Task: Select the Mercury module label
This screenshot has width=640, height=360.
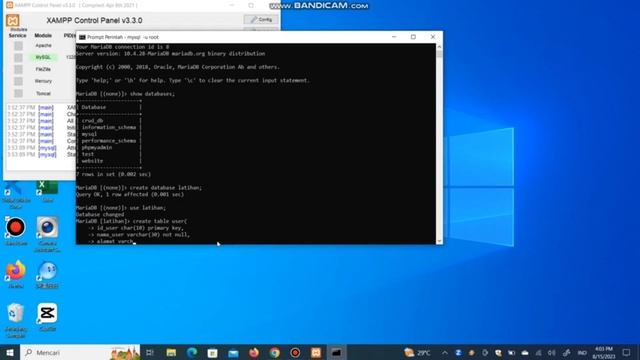Action: pyautogui.click(x=43, y=81)
